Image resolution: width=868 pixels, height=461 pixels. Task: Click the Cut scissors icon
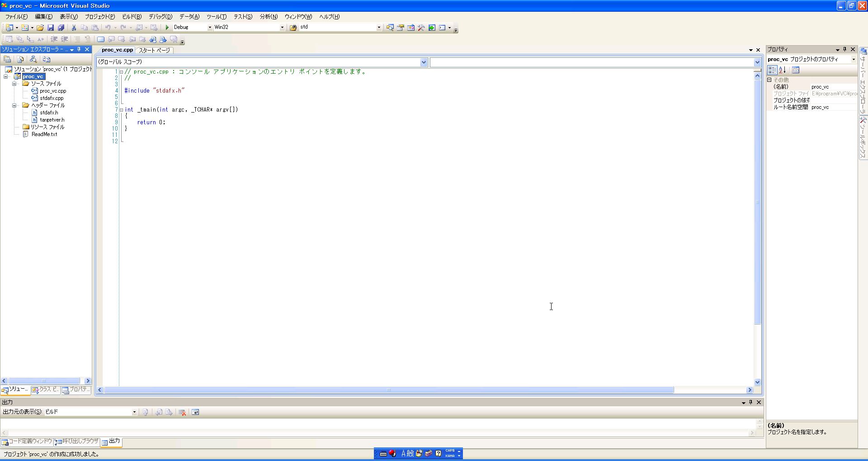point(74,28)
